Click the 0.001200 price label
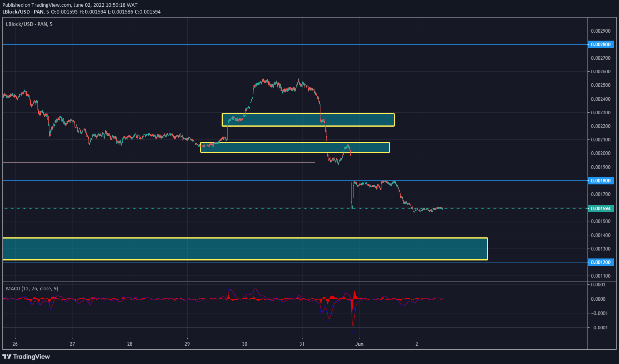Screen dimensions: 619x364 (600, 262)
